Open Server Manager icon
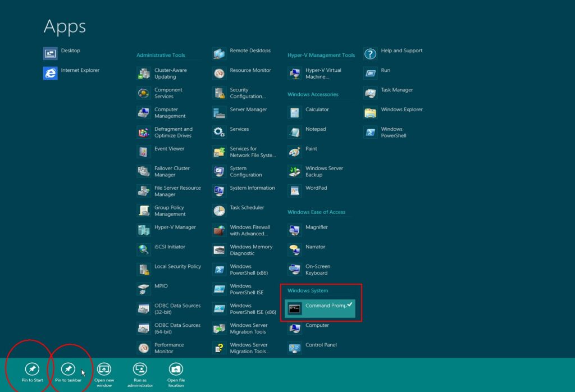 tap(220, 112)
